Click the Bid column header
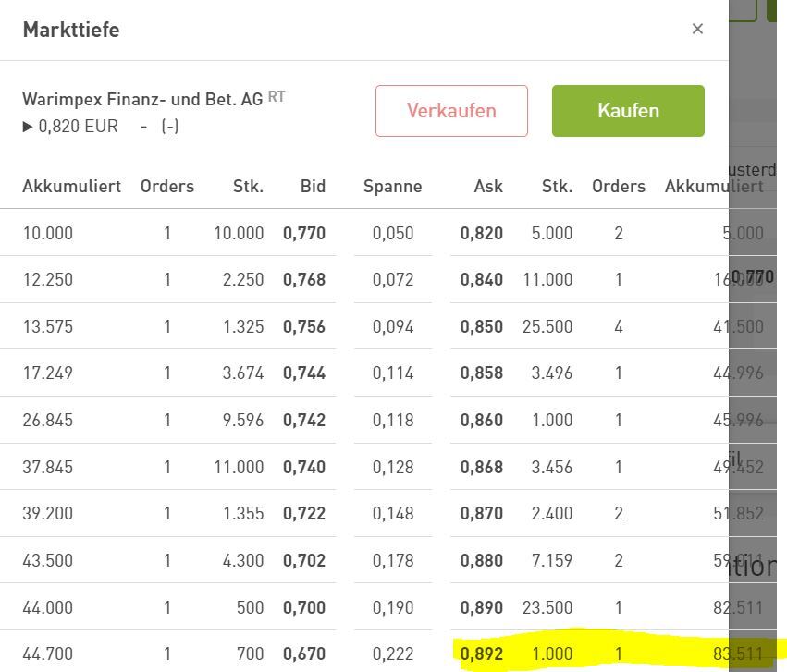Viewport: 787px width, 672px height. coord(313,186)
